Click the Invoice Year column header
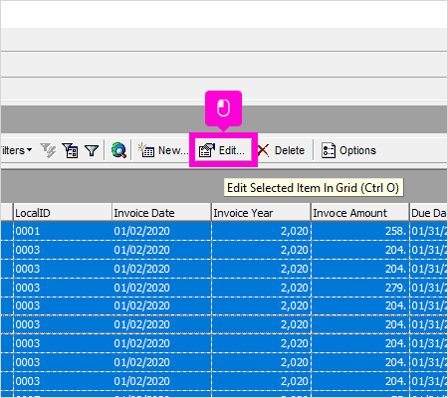448x398 pixels. (x=261, y=213)
